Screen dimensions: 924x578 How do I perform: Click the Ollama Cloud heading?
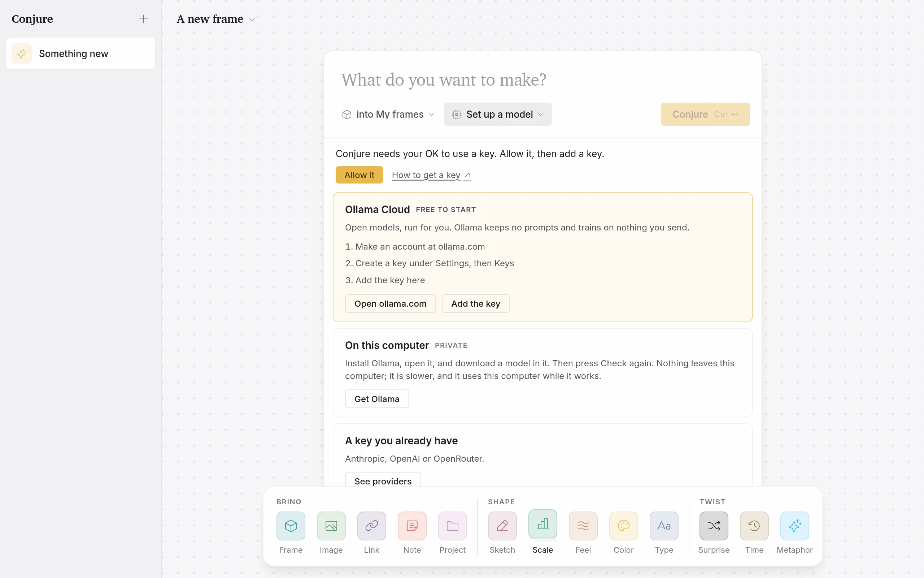(x=377, y=210)
